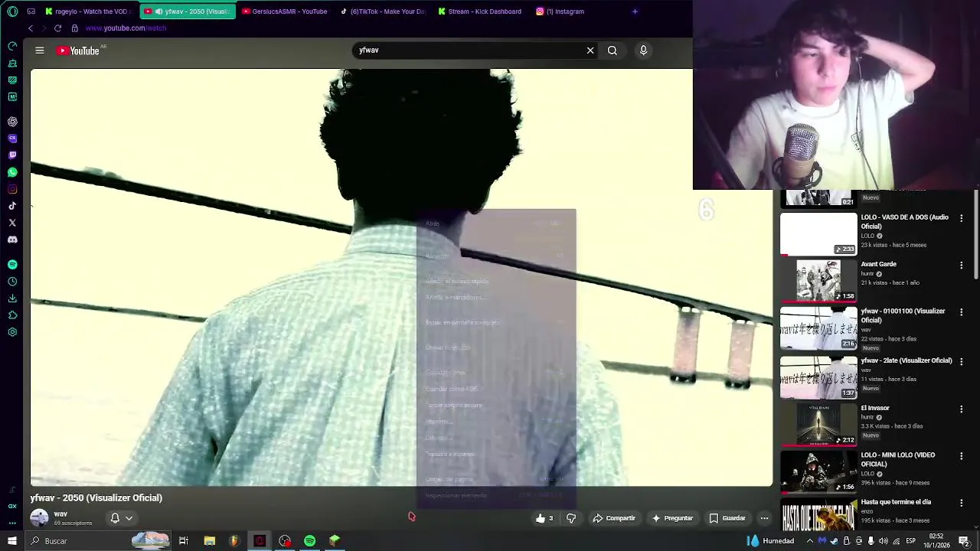Open X (Twitter) in Opera sidebar
Screen dimensions: 980x551
12,223
